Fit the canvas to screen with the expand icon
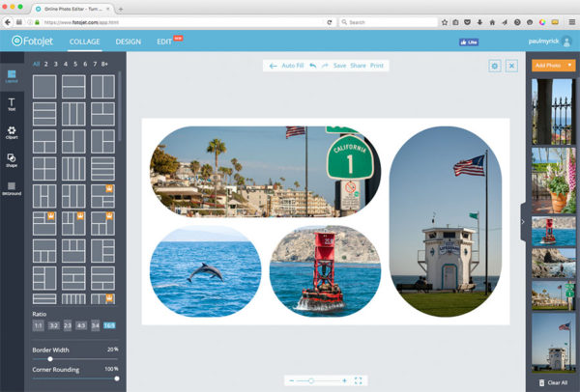The width and height of the screenshot is (580, 392). tap(358, 380)
